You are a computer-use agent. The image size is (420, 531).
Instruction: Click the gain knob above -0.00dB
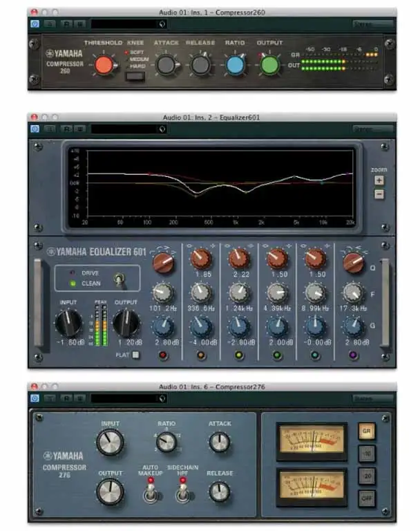[x=315, y=327]
